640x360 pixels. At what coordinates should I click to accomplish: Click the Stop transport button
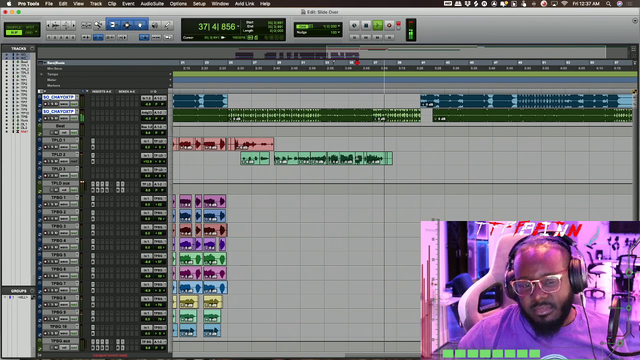point(366,25)
